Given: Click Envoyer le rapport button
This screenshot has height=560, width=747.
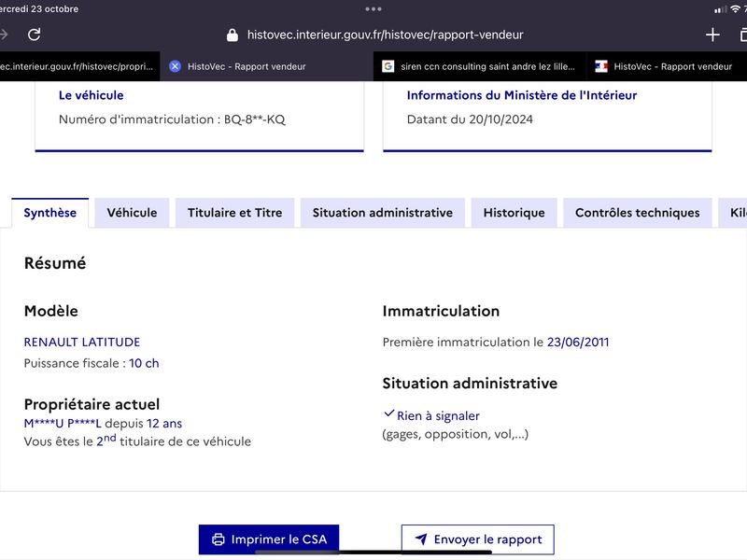Looking at the screenshot, I should [x=478, y=539].
